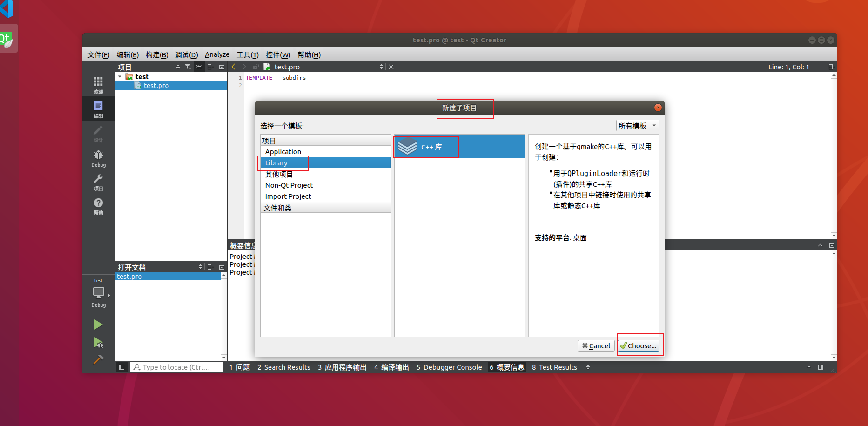Toggle synchronize with editor link icon

(x=199, y=67)
